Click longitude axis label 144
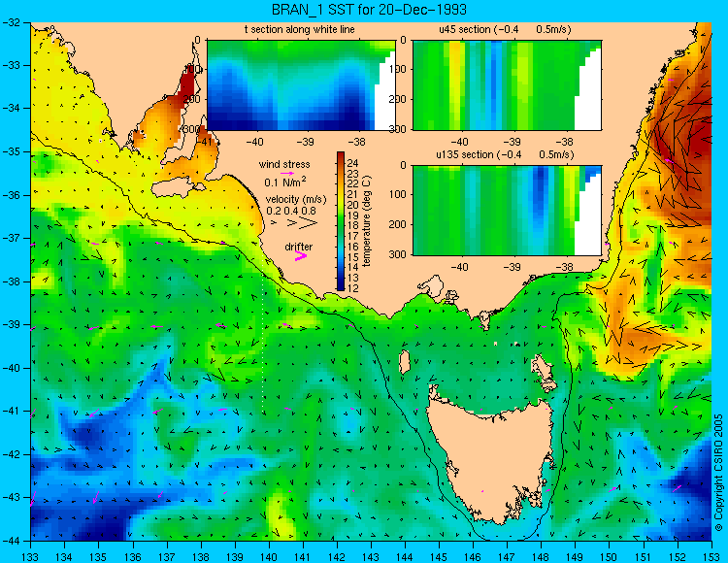This screenshot has width=728, height=563. (x=405, y=556)
